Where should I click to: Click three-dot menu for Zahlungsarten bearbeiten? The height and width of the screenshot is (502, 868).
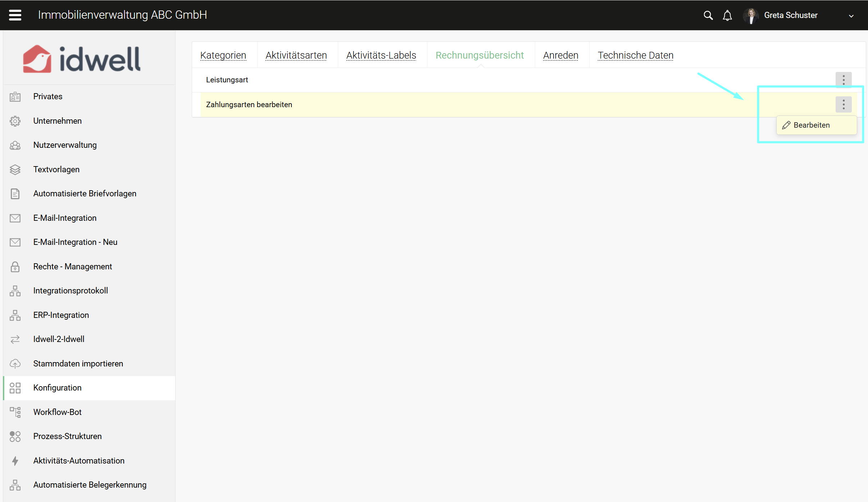pos(843,105)
